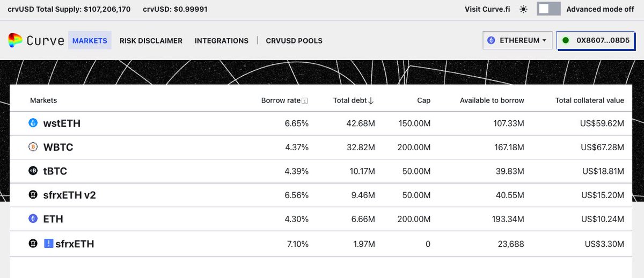Click the 107.33M available to borrow value
Viewport: 644px width, 278px height.
(x=508, y=123)
